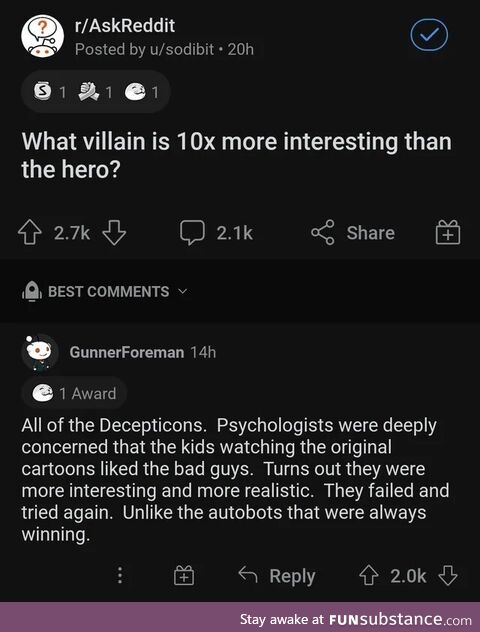This screenshot has width=480, height=632.
Task: Open the post's comments bubble icon
Action: click(x=192, y=233)
